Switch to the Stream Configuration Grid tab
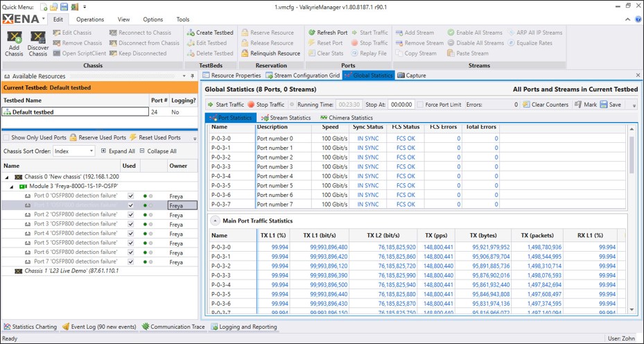The width and height of the screenshot is (644, 344). pyautogui.click(x=302, y=75)
